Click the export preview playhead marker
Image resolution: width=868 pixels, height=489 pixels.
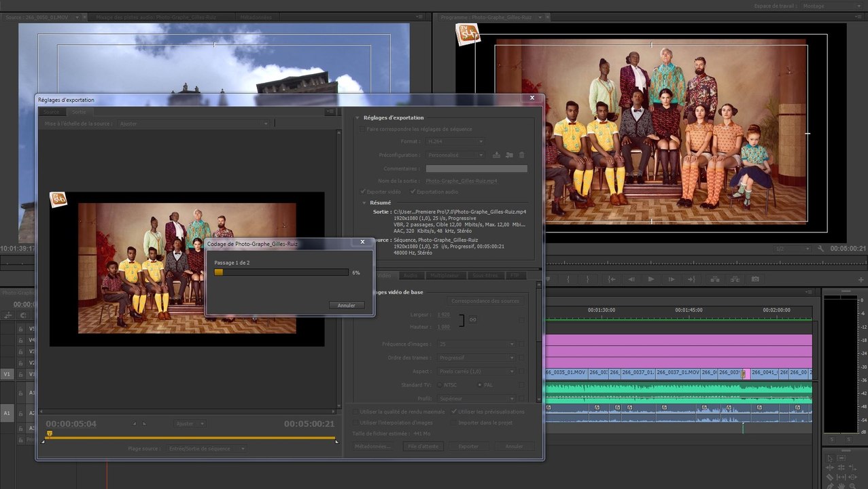(x=50, y=433)
